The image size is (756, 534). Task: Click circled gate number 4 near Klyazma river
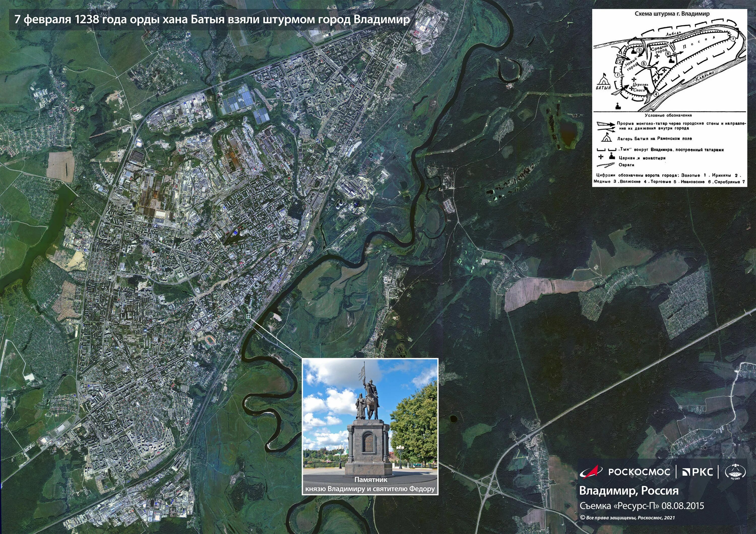(656, 94)
